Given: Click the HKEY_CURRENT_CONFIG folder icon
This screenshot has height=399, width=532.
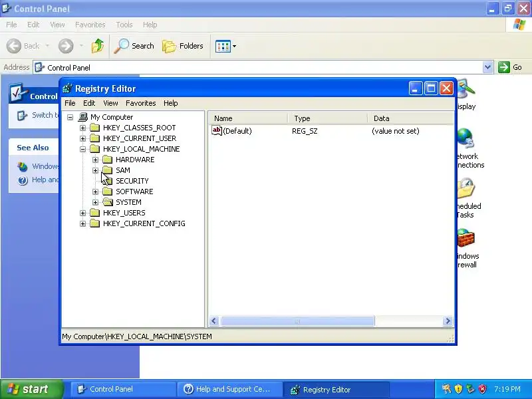Looking at the screenshot, I should (94, 223).
